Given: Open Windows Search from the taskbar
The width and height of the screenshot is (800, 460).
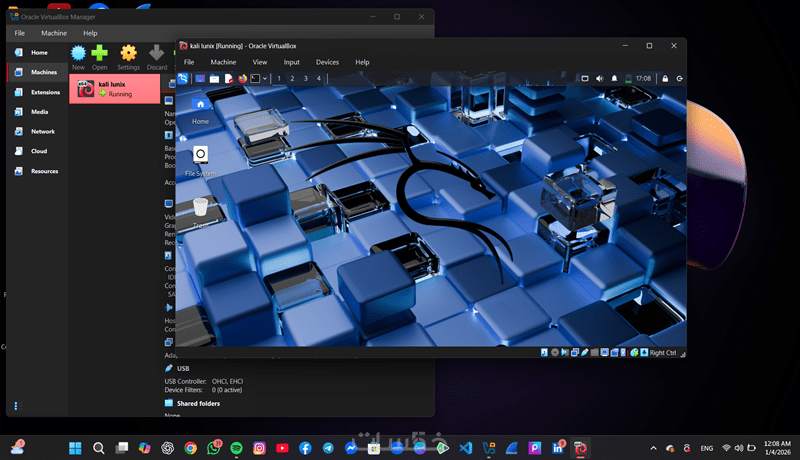Looking at the screenshot, I should point(98,448).
